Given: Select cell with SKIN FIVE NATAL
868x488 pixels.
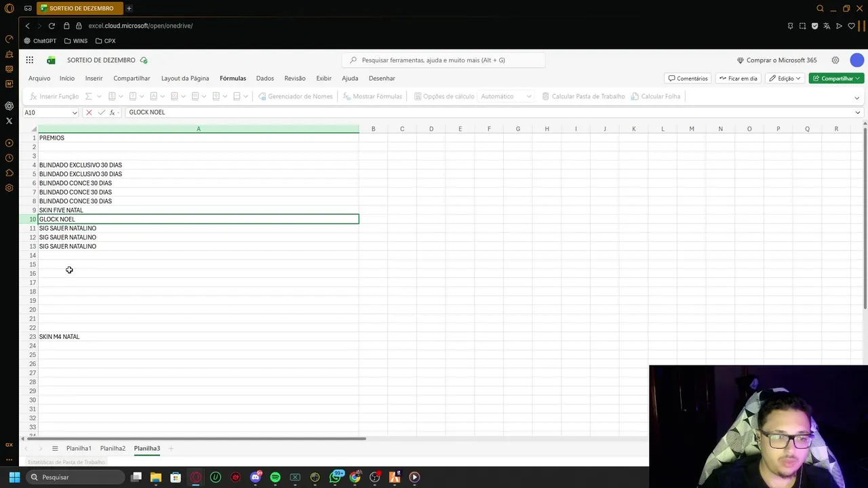Looking at the screenshot, I should 198,210.
